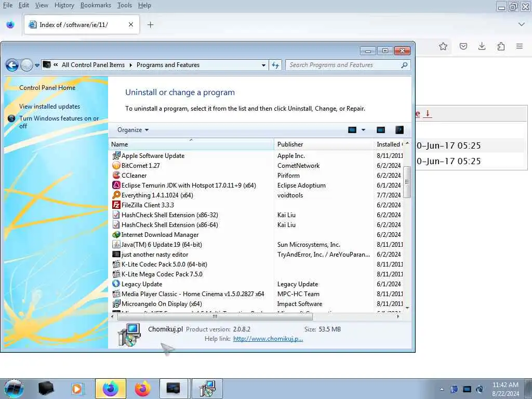The width and height of the screenshot is (532, 399).
Task: Open Firefox History menu
Action: pyautogui.click(x=64, y=5)
